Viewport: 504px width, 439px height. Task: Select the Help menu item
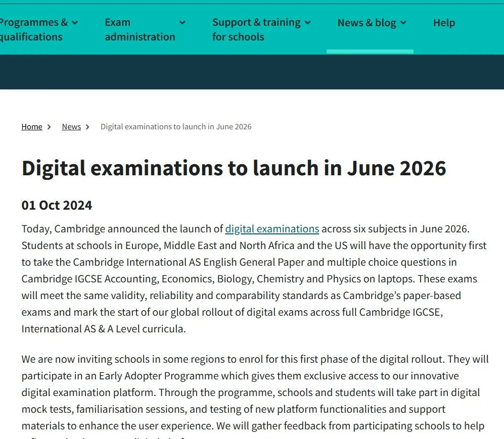[444, 22]
